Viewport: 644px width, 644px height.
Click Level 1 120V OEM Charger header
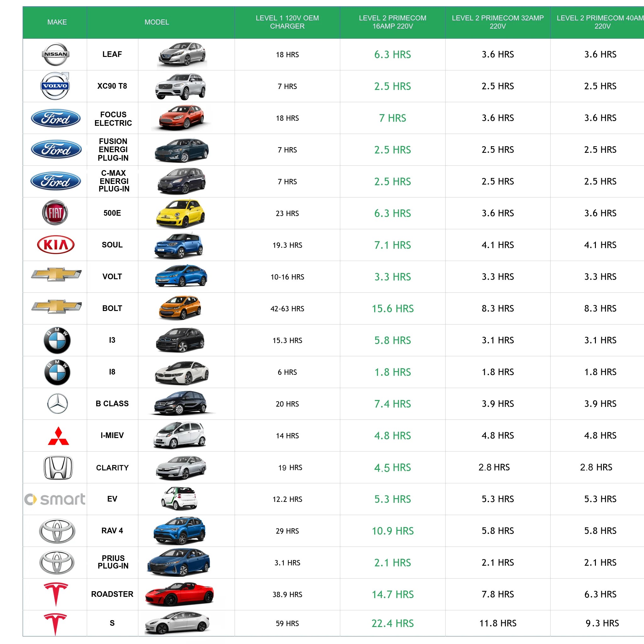pyautogui.click(x=287, y=22)
